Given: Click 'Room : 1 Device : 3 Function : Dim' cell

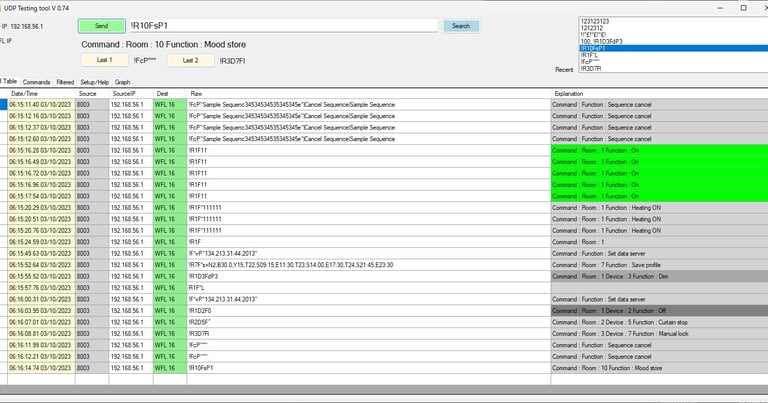Looking at the screenshot, I should coord(659,276).
